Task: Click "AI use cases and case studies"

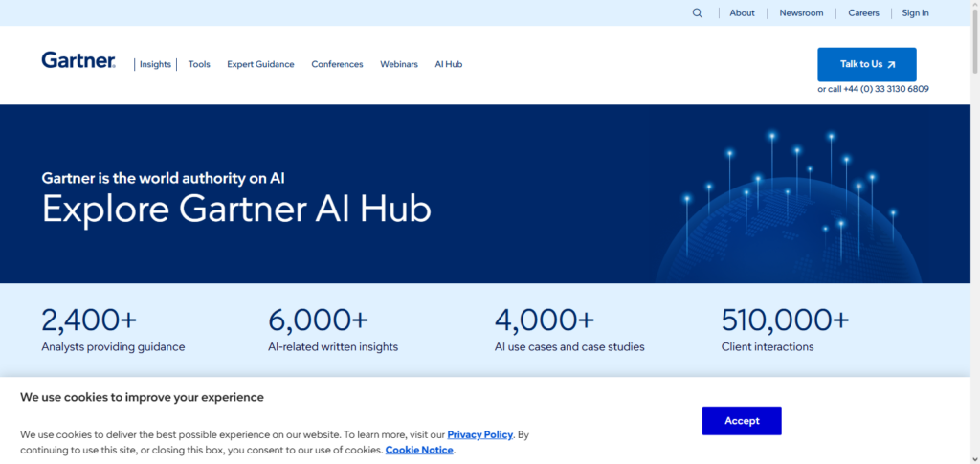Action: (569, 347)
